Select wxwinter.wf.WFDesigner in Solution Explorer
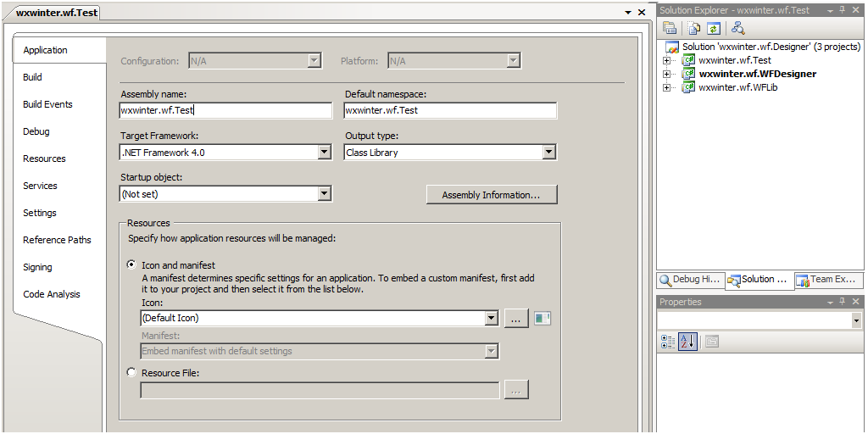This screenshot has height=434, width=868. click(x=757, y=74)
